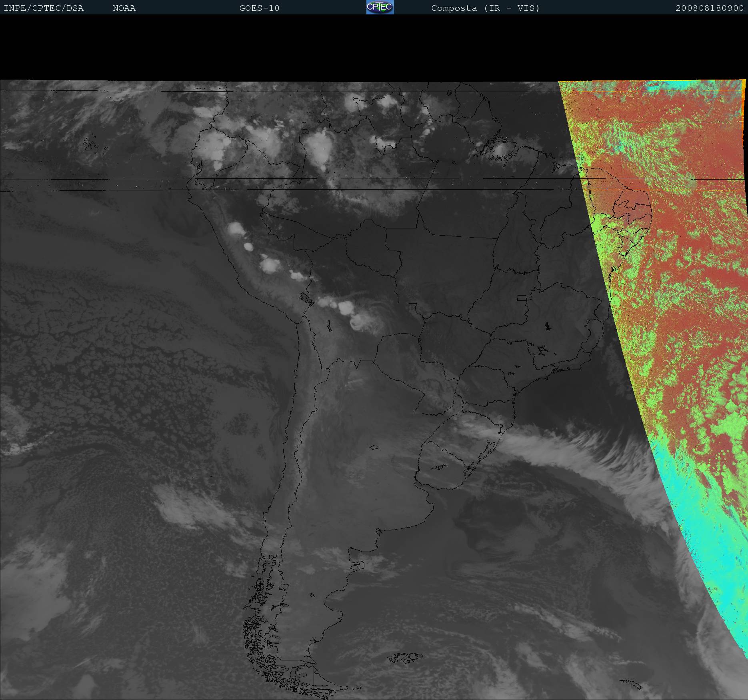Click the "Composta (IR - VIS)" title
748x700 pixels.
point(486,8)
